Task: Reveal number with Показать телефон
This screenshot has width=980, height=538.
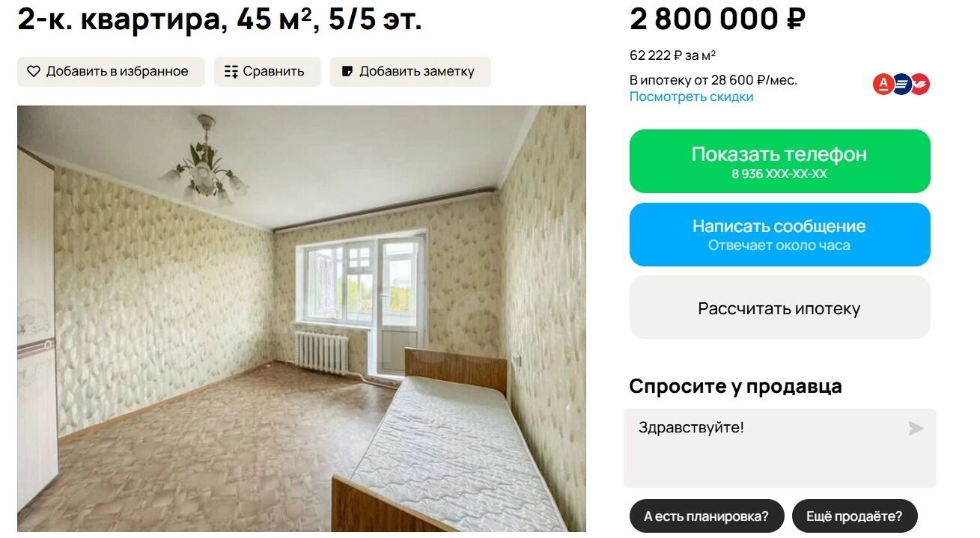Action: tap(779, 161)
